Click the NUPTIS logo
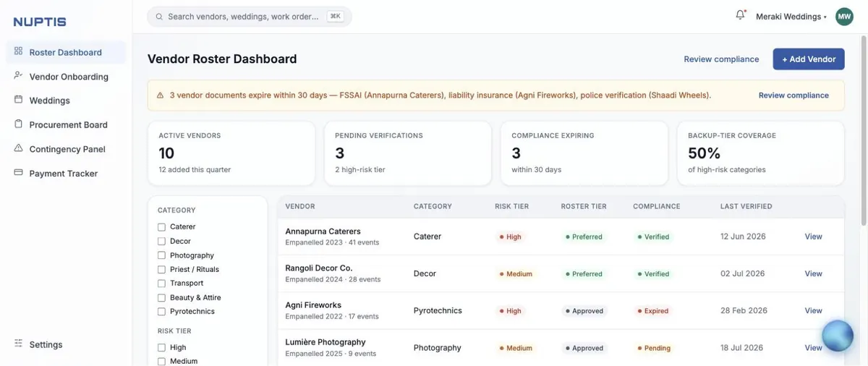Screen dimensions: 868x366 tap(40, 22)
